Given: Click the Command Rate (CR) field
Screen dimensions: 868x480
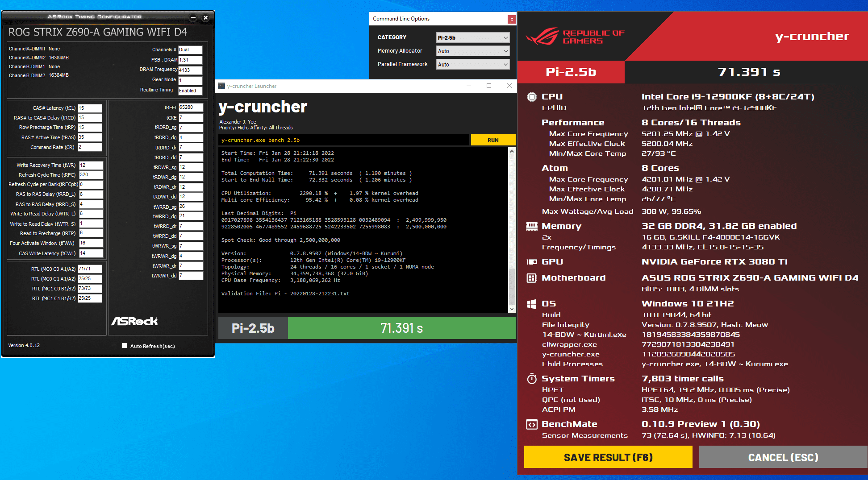Looking at the screenshot, I should [x=90, y=147].
